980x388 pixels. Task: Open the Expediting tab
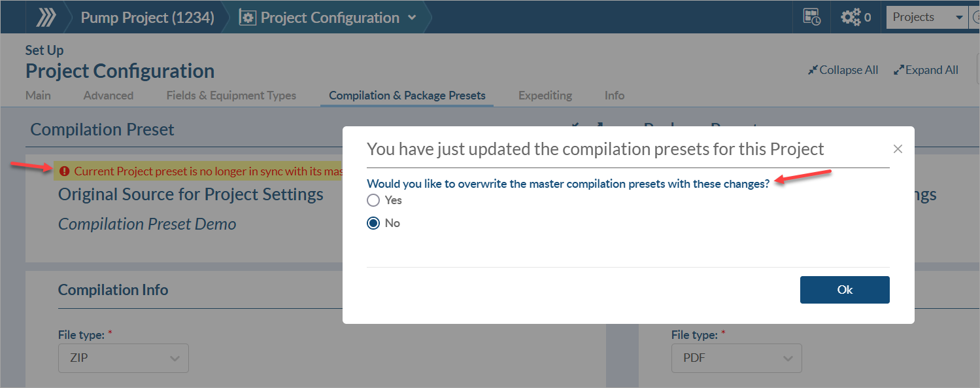click(x=545, y=96)
